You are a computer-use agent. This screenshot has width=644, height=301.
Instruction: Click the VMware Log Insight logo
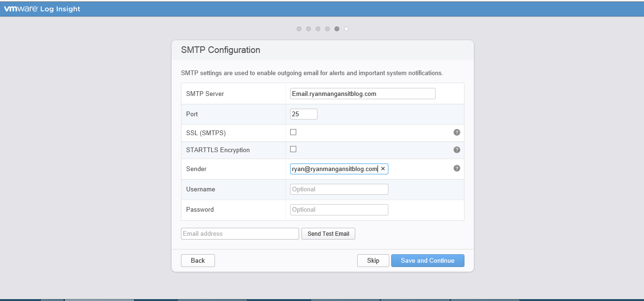pos(43,9)
